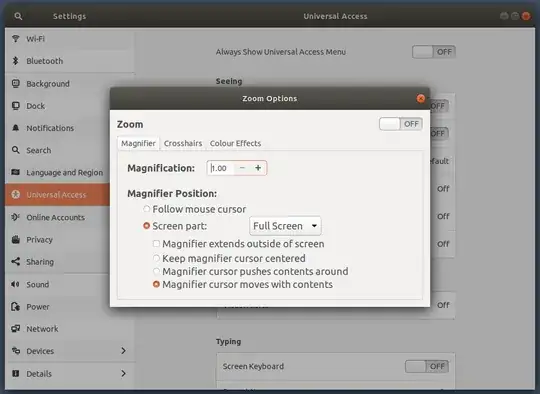Click the Universal Access person icon
The image size is (540, 394).
15,195
